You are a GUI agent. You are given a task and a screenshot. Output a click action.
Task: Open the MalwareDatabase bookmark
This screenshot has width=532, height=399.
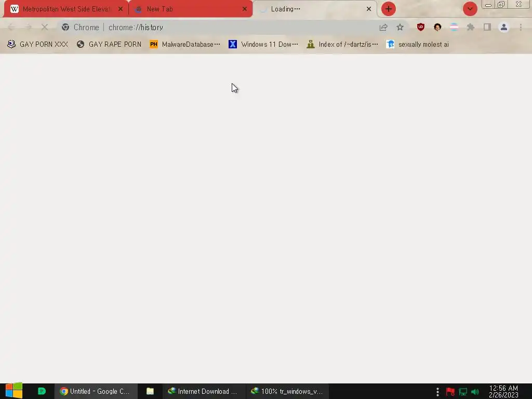click(185, 44)
